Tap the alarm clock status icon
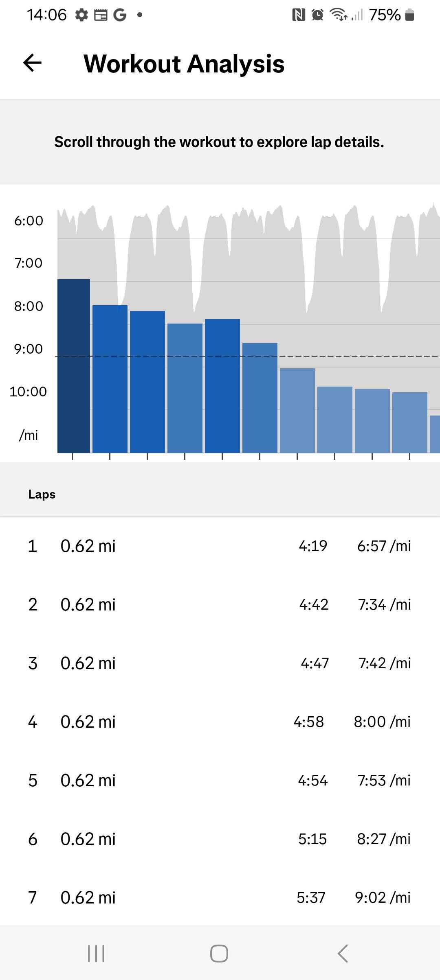This screenshot has height=980, width=440. click(x=317, y=15)
